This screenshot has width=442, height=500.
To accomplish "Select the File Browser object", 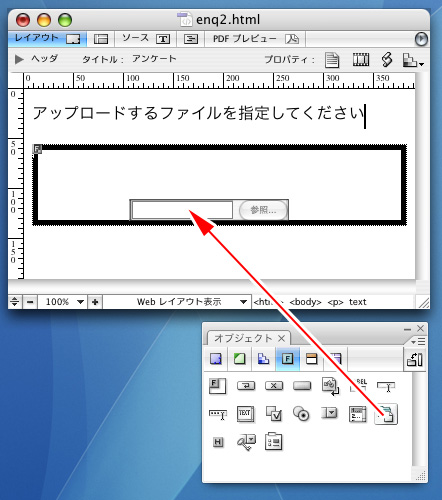I will click(x=386, y=414).
